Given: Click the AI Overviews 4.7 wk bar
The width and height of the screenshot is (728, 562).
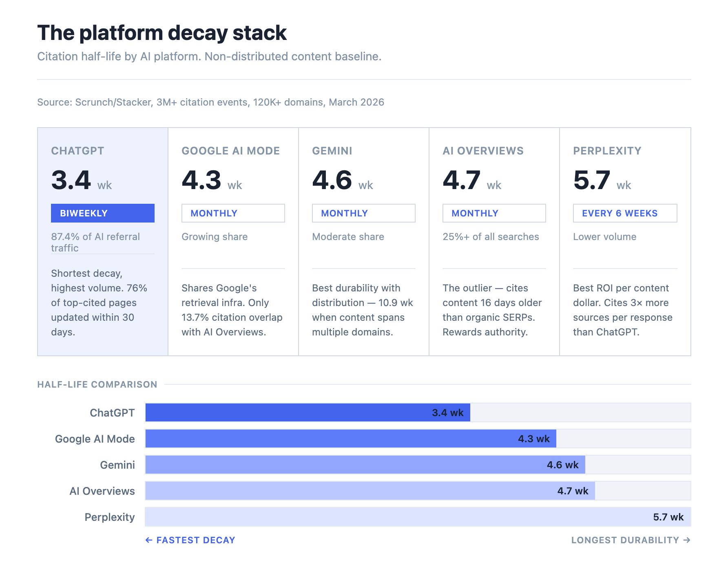Looking at the screenshot, I should click(x=370, y=491).
